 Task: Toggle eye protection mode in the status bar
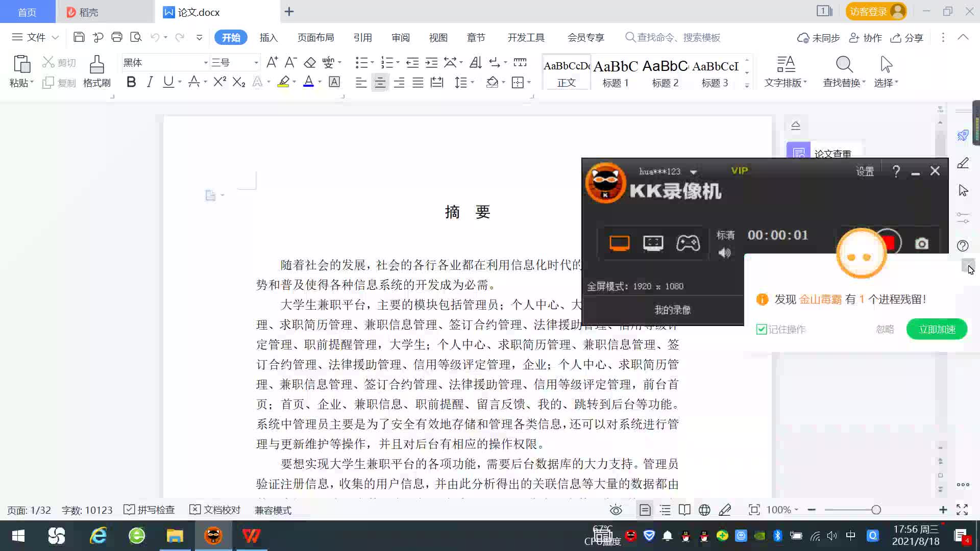tap(616, 510)
